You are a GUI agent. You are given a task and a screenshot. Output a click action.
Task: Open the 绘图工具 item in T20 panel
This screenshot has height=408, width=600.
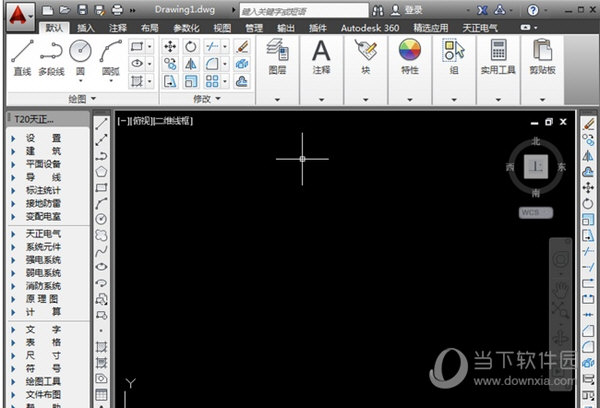pyautogui.click(x=43, y=382)
